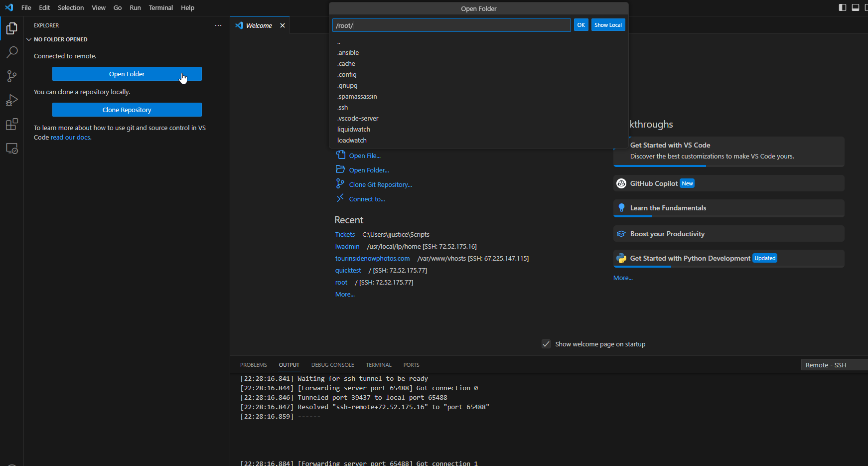Click the Clone Repository button
Viewport: 868px width, 466px height.
tap(127, 110)
